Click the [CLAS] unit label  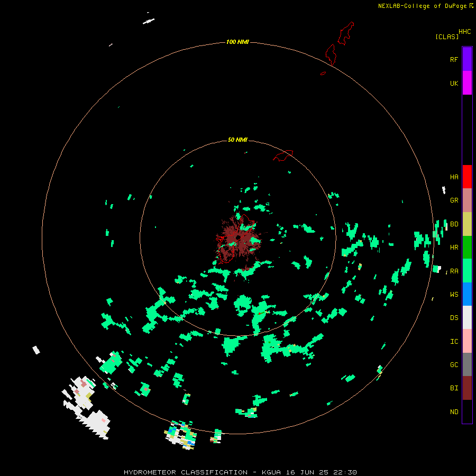tap(447, 36)
